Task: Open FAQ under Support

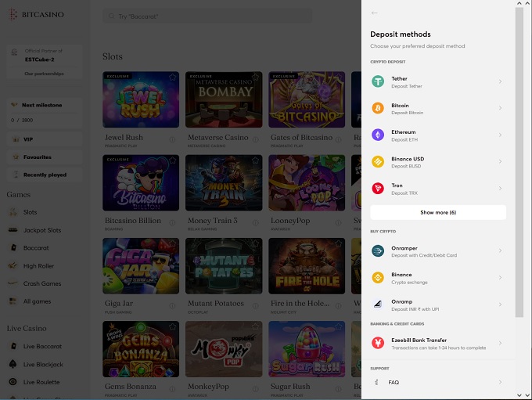Action: pyautogui.click(x=438, y=382)
